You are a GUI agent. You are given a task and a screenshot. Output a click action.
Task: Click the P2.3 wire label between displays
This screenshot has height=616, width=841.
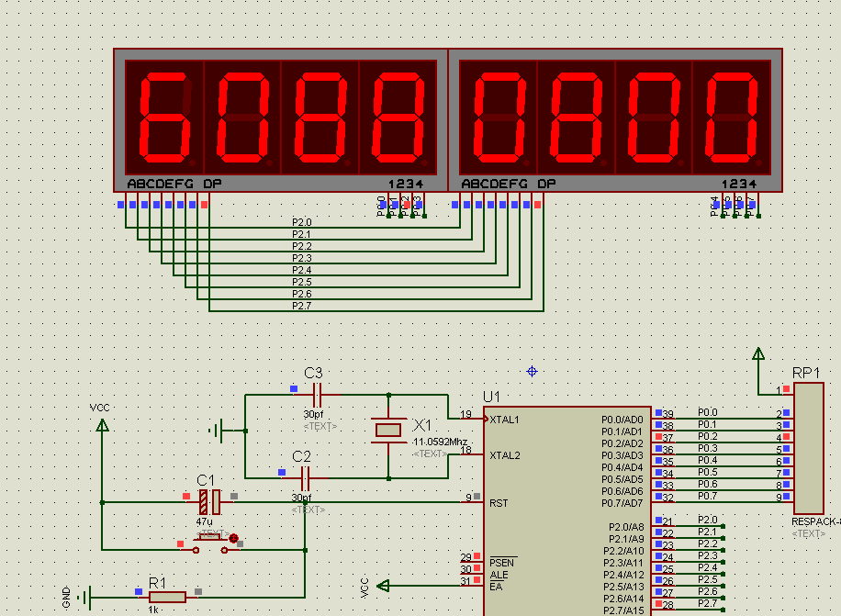[301, 258]
